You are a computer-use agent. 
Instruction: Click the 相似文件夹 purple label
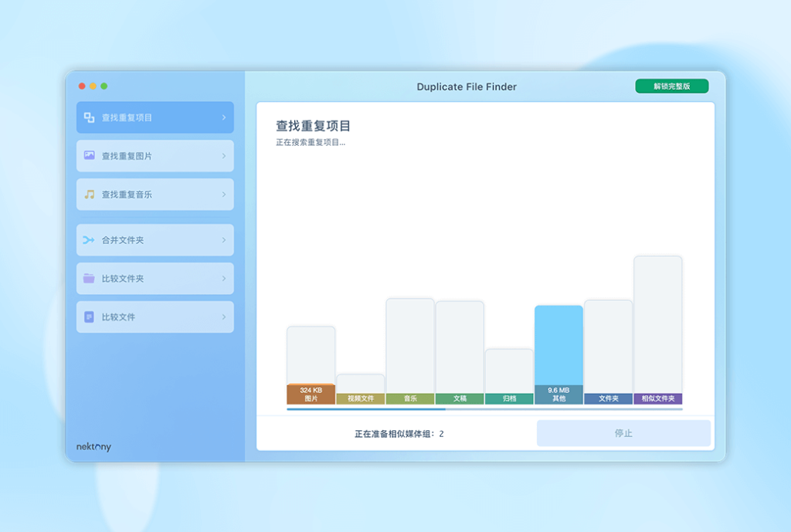658,398
